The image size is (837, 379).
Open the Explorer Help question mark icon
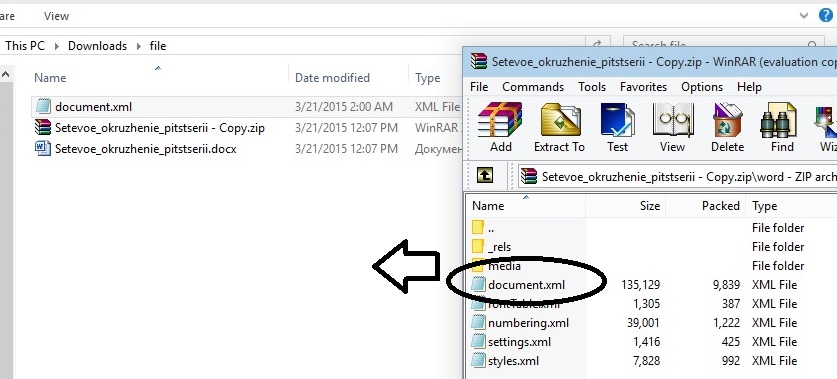coord(826,15)
